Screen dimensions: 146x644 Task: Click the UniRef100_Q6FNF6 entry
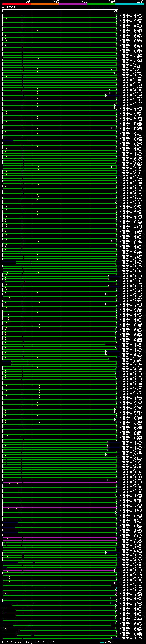(131, 414)
